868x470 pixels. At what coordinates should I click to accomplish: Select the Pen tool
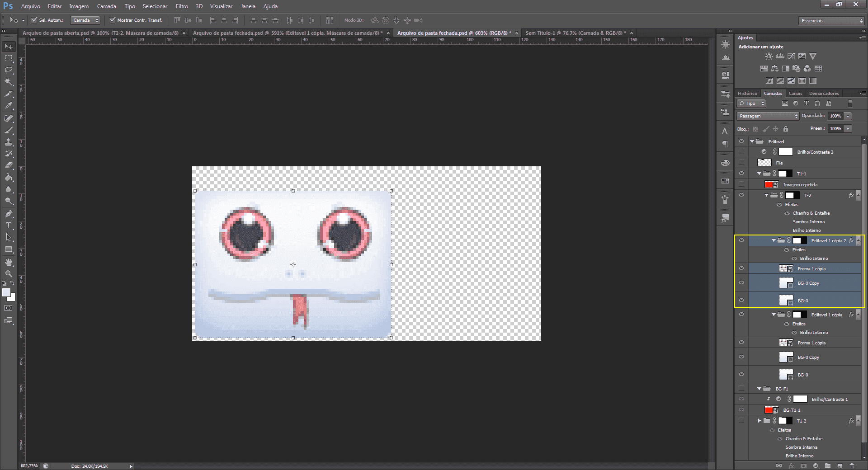pyautogui.click(x=9, y=214)
